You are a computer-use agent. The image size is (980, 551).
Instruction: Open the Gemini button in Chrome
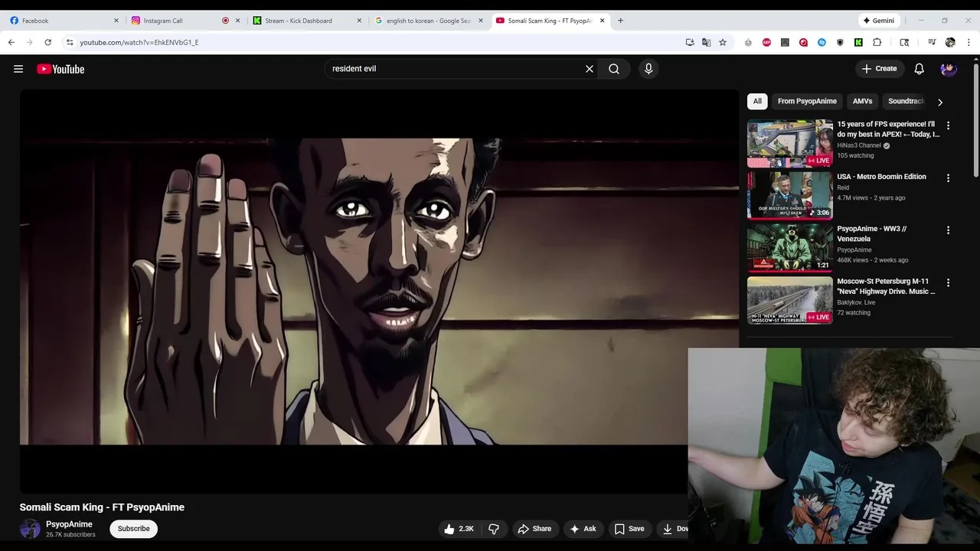pyautogui.click(x=878, y=21)
